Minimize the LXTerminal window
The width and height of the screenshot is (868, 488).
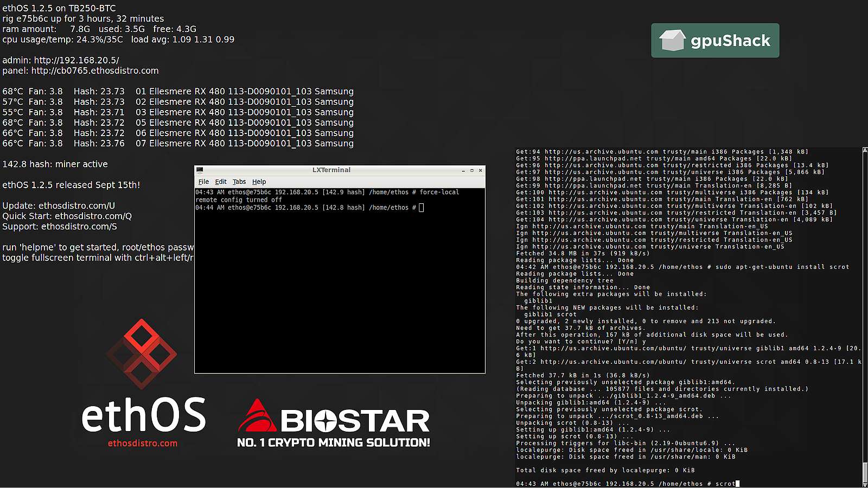point(463,170)
